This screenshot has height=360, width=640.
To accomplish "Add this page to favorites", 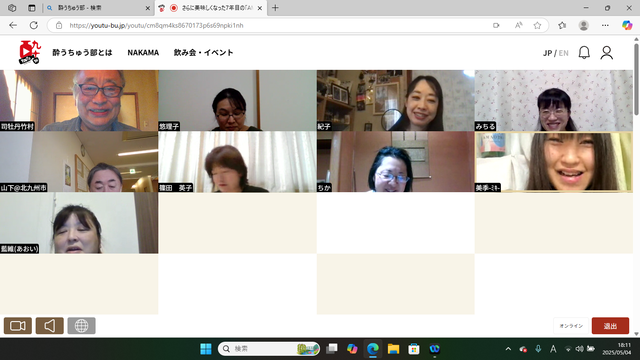I will pyautogui.click(x=537, y=25).
